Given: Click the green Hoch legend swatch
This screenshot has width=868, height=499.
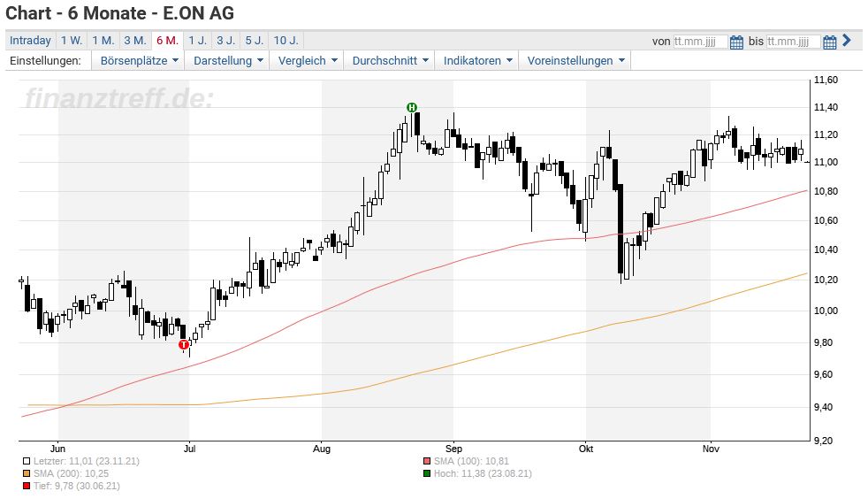Looking at the screenshot, I should (x=426, y=473).
